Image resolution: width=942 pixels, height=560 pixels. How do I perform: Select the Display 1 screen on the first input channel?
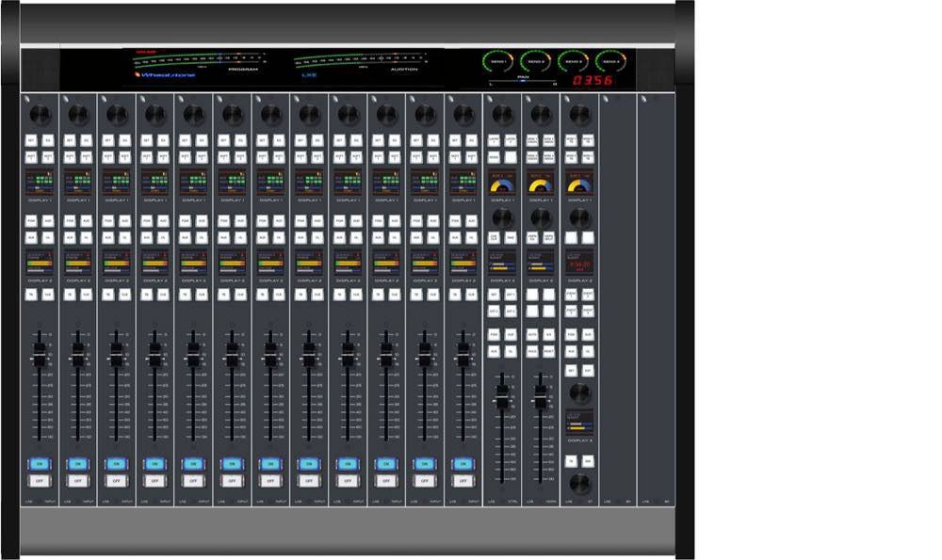click(x=40, y=182)
